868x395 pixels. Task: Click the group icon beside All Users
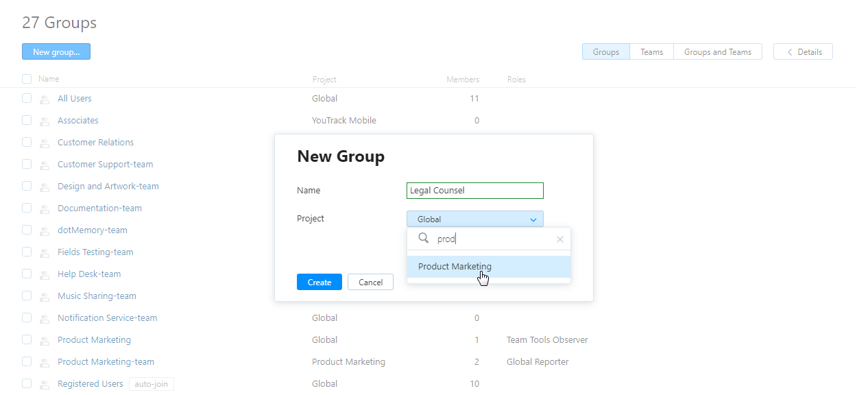pyautogui.click(x=45, y=99)
